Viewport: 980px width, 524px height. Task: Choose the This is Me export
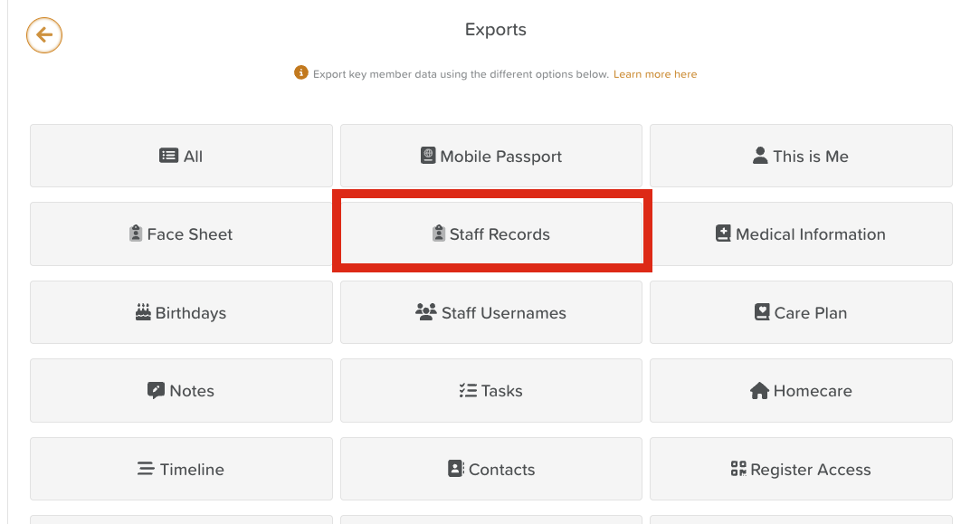click(801, 156)
